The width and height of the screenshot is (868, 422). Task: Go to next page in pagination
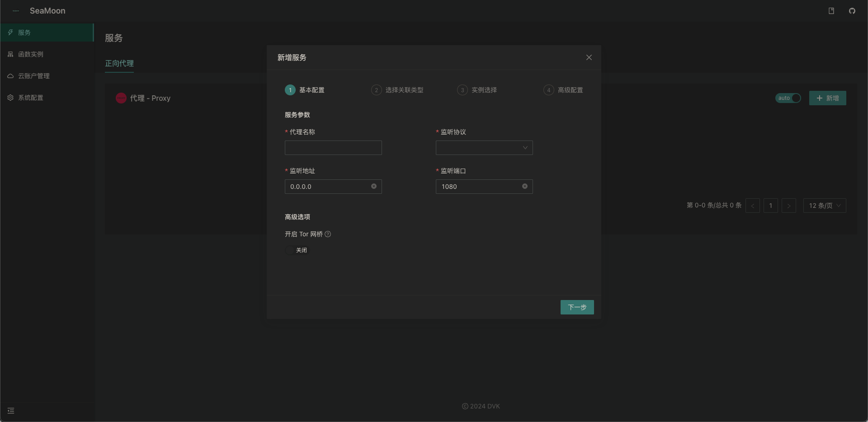tap(789, 206)
